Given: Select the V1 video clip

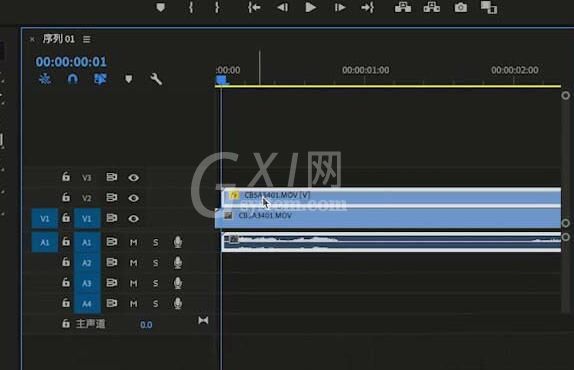Looking at the screenshot, I should (388, 218).
